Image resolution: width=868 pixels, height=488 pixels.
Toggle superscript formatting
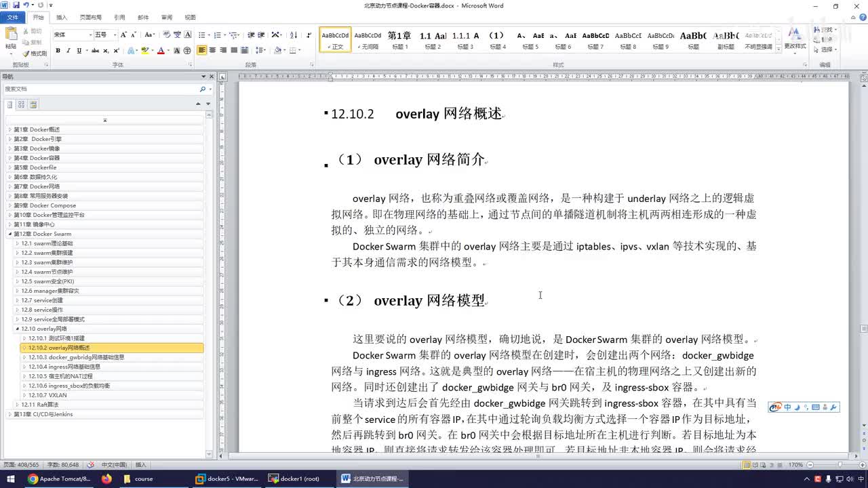point(117,50)
